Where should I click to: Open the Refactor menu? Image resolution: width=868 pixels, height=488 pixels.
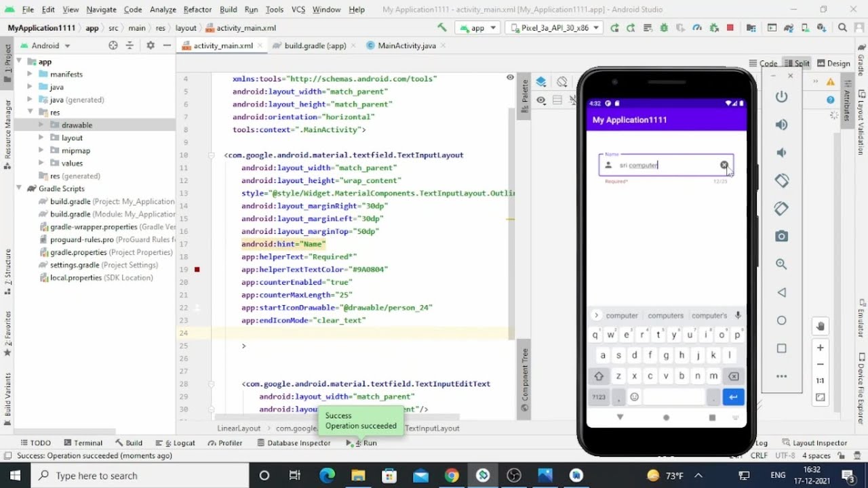[x=197, y=9]
